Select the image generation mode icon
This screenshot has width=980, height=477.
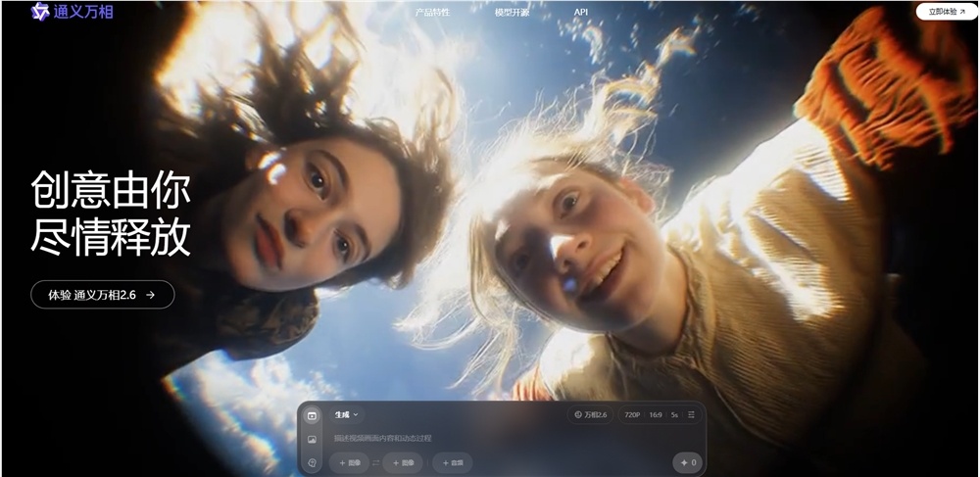(313, 440)
